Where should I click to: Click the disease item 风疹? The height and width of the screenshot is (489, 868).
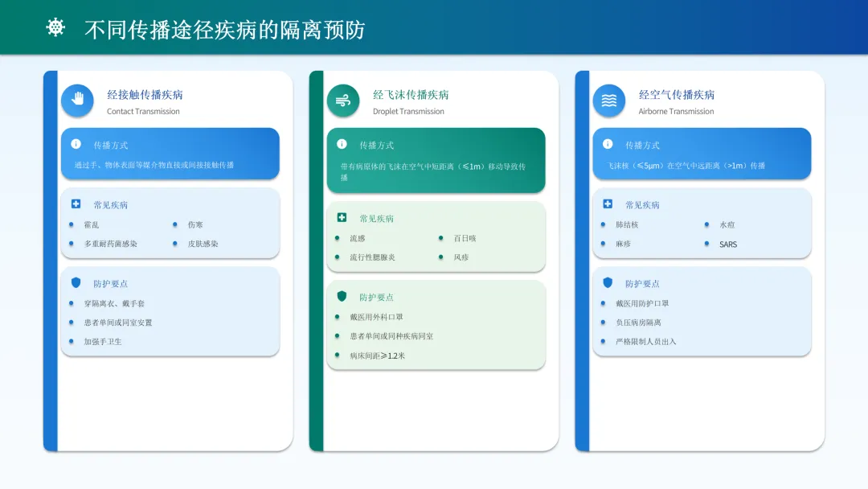coord(461,257)
